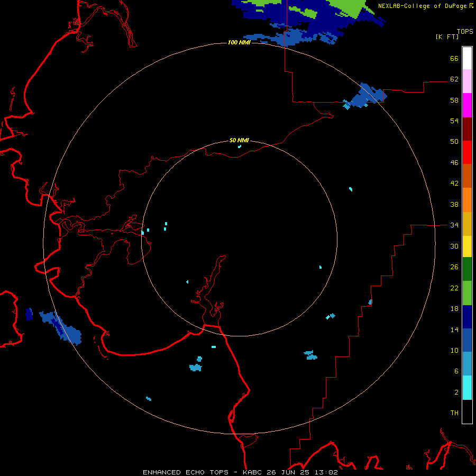Click the legend value "66"
Screen dimensions: 476x476
[454, 58]
